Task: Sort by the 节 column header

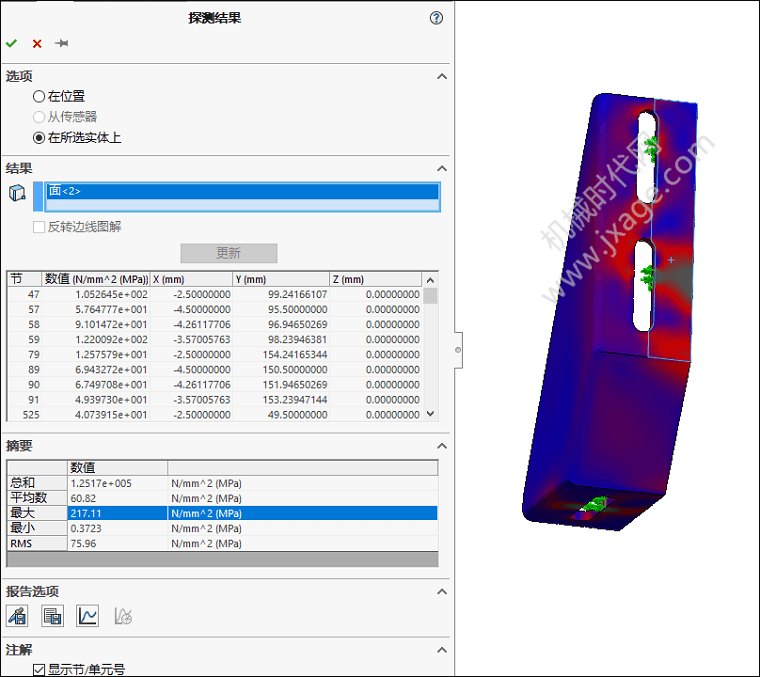Action: pos(24,279)
